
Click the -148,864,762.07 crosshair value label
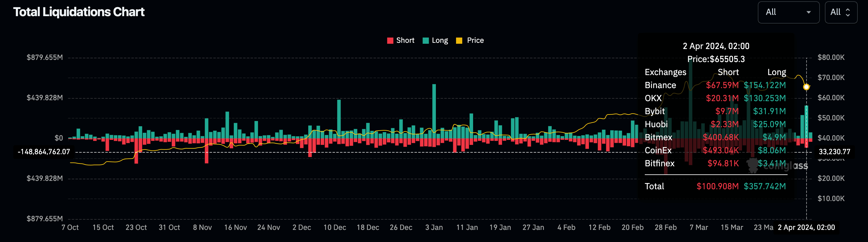pos(44,152)
